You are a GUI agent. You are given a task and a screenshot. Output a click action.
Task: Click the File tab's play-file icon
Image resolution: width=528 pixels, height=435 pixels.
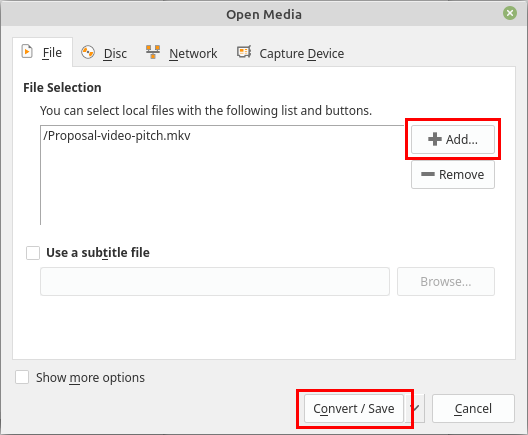coord(27,52)
